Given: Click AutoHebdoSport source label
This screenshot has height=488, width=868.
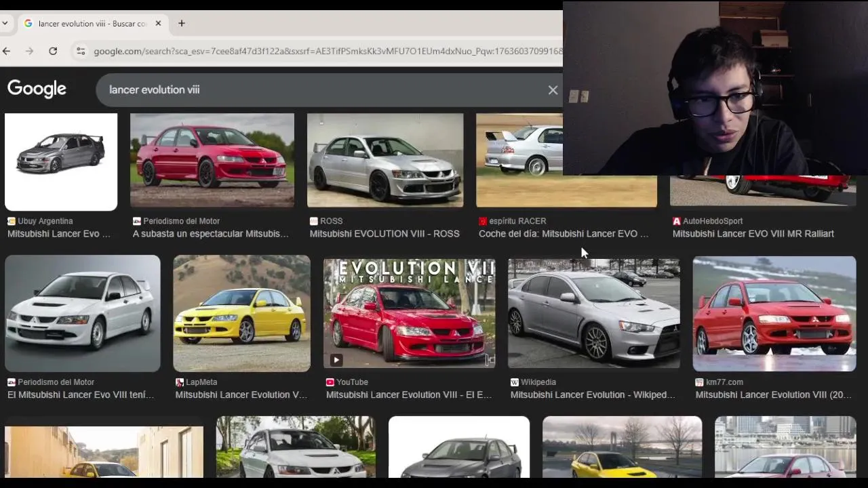Looking at the screenshot, I should [713, 221].
